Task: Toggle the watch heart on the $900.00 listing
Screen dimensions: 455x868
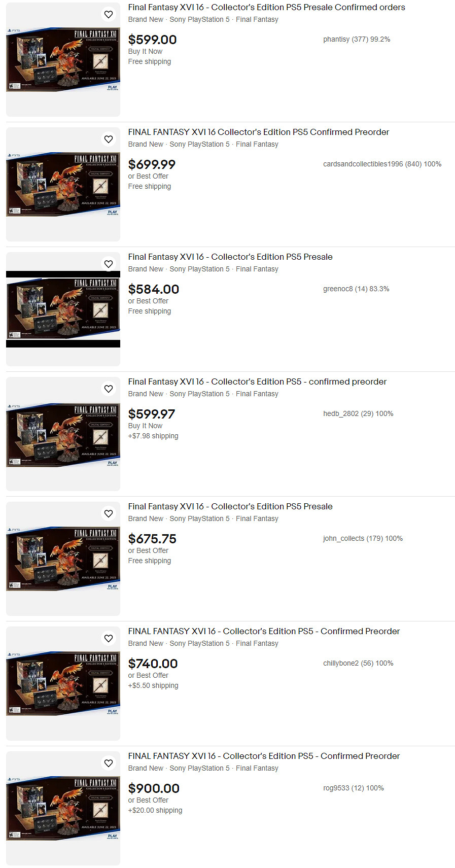Action: 109,763
